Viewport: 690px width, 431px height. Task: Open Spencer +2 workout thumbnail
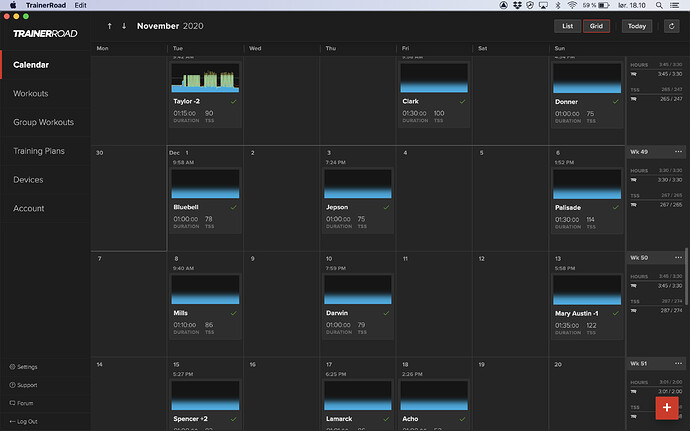click(205, 395)
